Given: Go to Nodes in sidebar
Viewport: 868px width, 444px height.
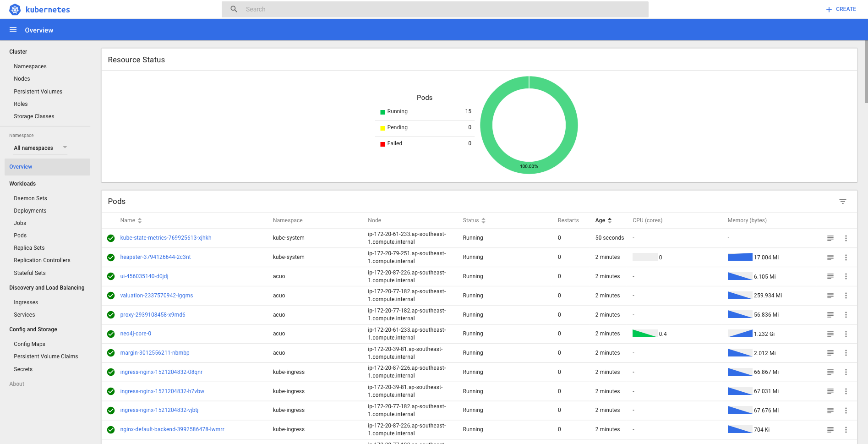Looking at the screenshot, I should 22,79.
